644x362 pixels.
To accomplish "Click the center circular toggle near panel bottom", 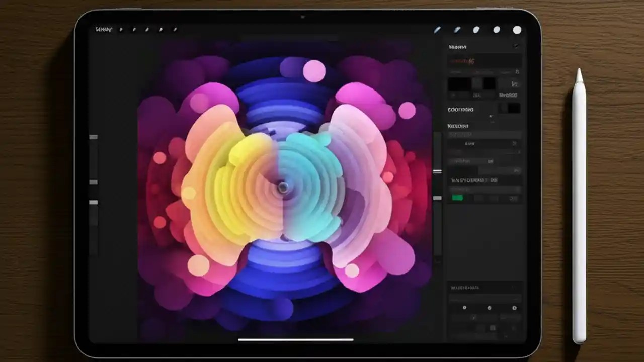I will 489,308.
